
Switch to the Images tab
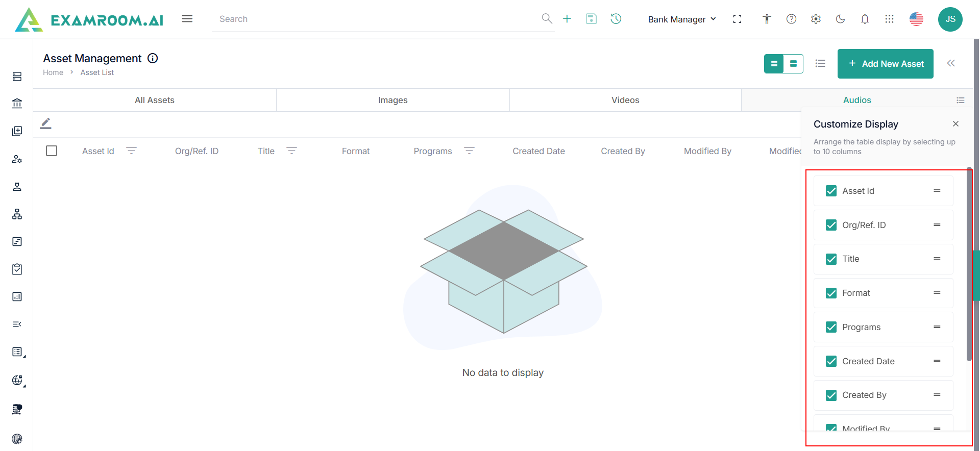point(393,100)
